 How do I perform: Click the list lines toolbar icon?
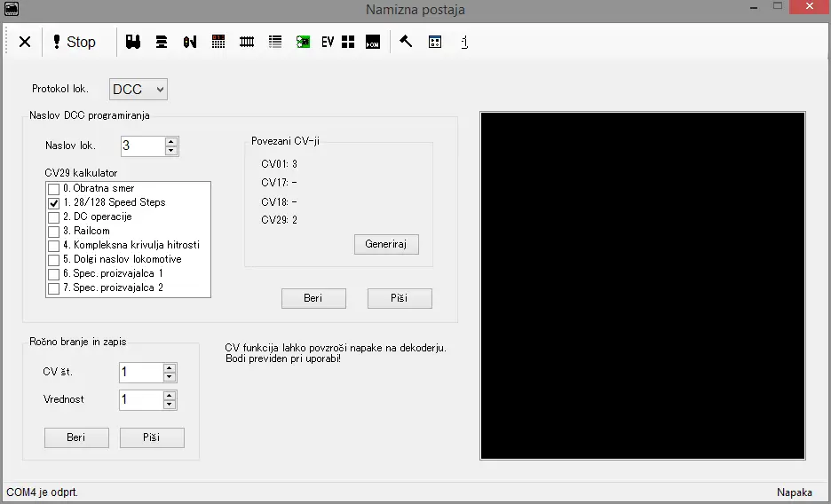pyautogui.click(x=275, y=42)
